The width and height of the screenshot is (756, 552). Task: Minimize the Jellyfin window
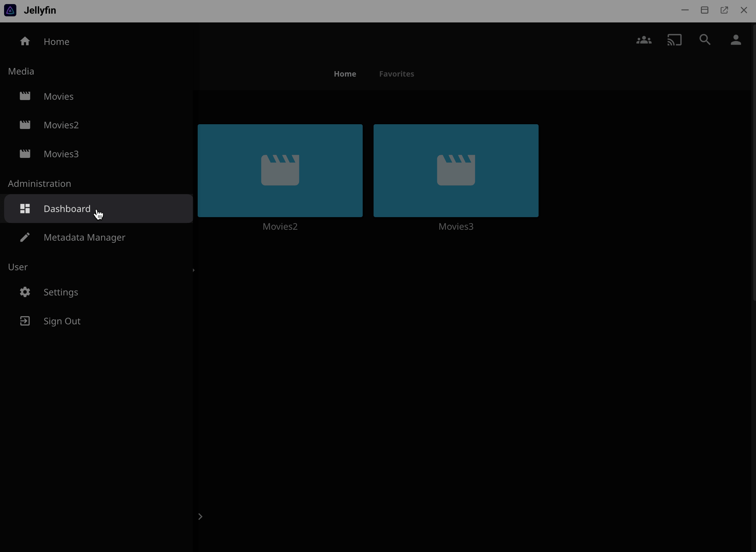685,10
